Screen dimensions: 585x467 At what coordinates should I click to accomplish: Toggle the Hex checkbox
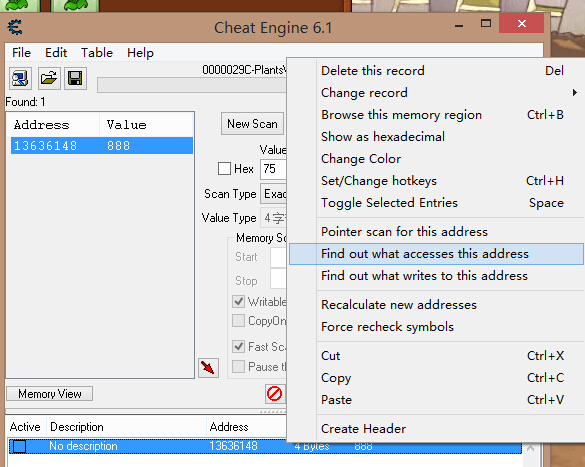224,169
